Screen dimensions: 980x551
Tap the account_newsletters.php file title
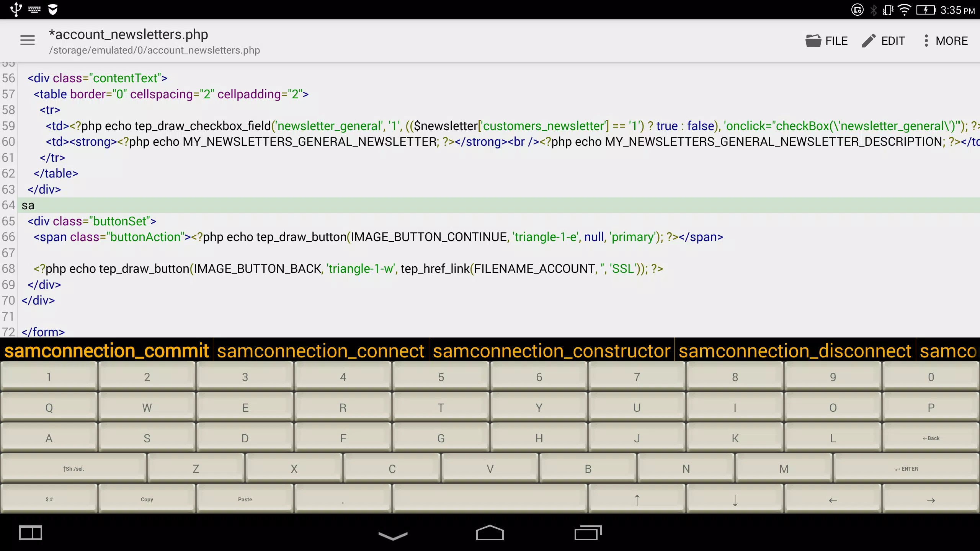click(x=128, y=34)
